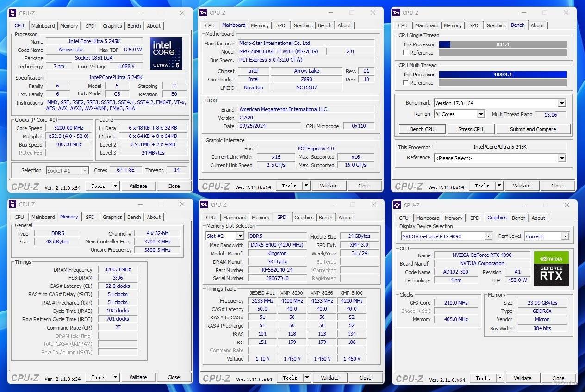Click CPU-Z title bar icon of Graphics window
The image size is (585, 392).
(398, 205)
